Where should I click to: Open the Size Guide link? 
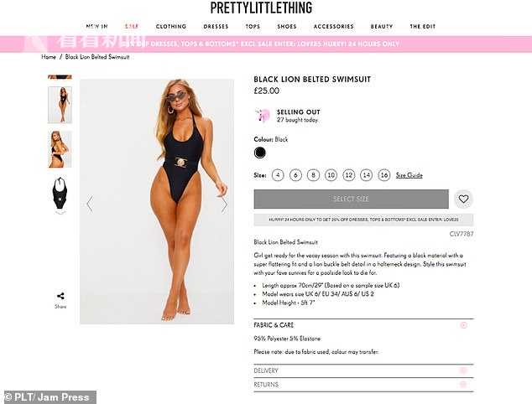tap(409, 175)
